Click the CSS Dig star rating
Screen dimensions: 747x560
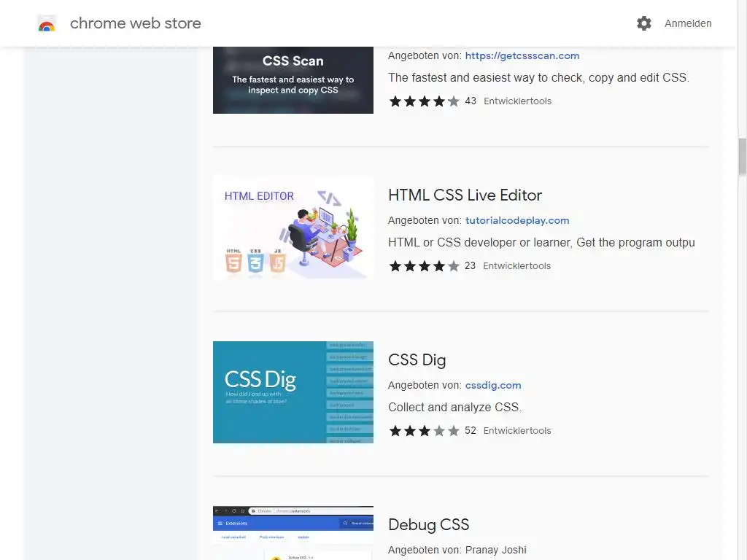(424, 430)
